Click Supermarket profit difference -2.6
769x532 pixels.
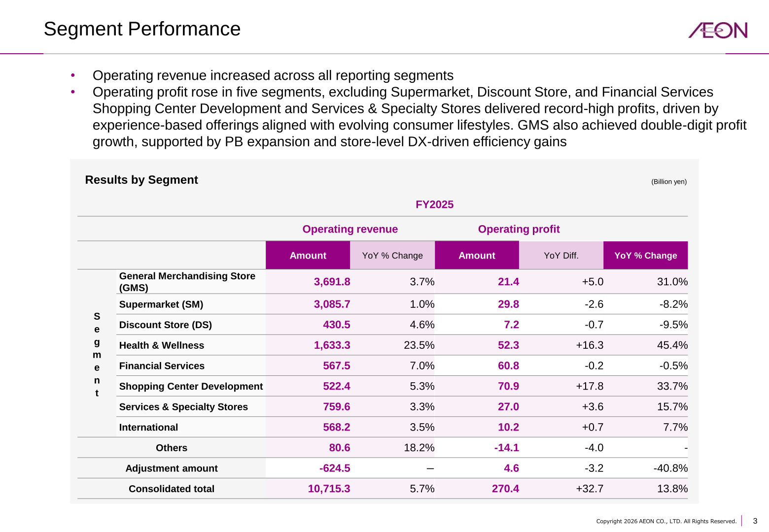(x=594, y=304)
